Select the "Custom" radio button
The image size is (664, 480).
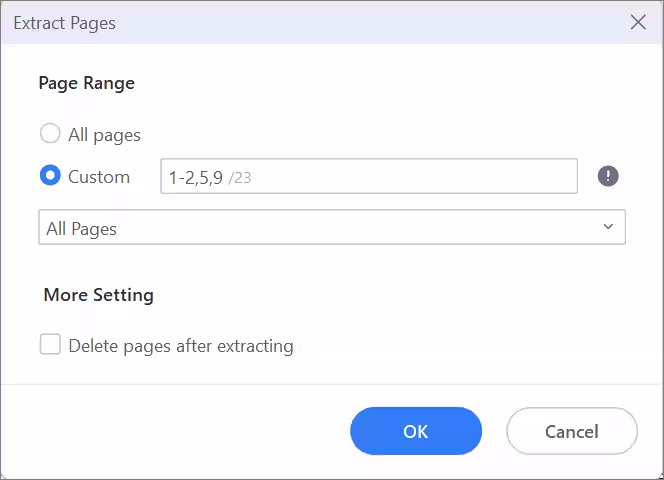tap(50, 176)
